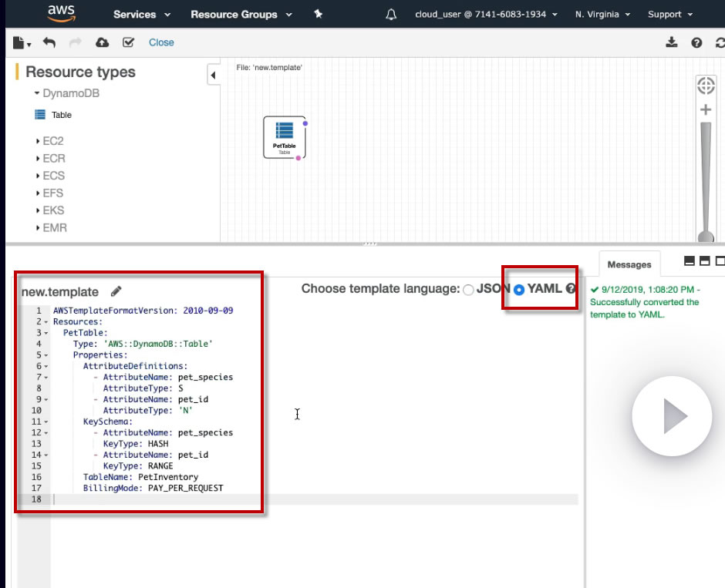The width and height of the screenshot is (725, 588).
Task: Click the canvas zoom slider handle
Action: [x=705, y=237]
